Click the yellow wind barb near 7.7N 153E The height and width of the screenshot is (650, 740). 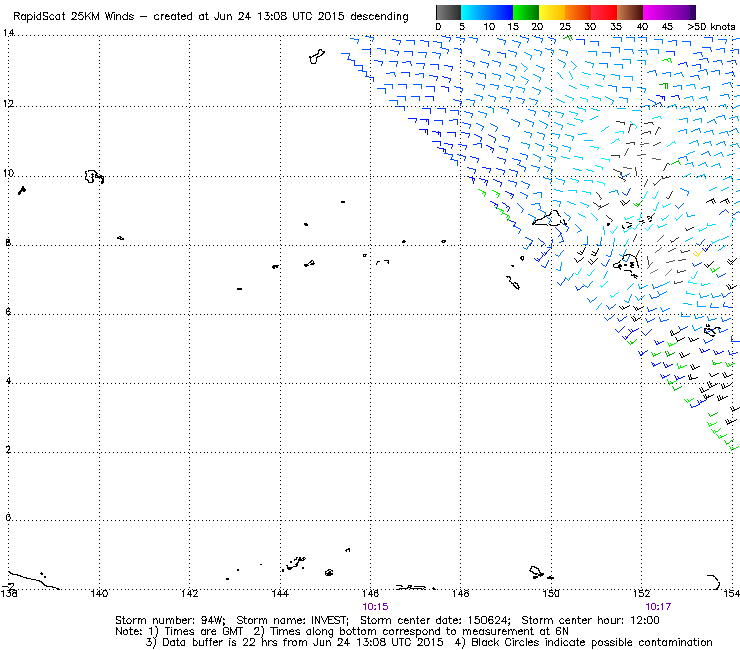point(697,253)
